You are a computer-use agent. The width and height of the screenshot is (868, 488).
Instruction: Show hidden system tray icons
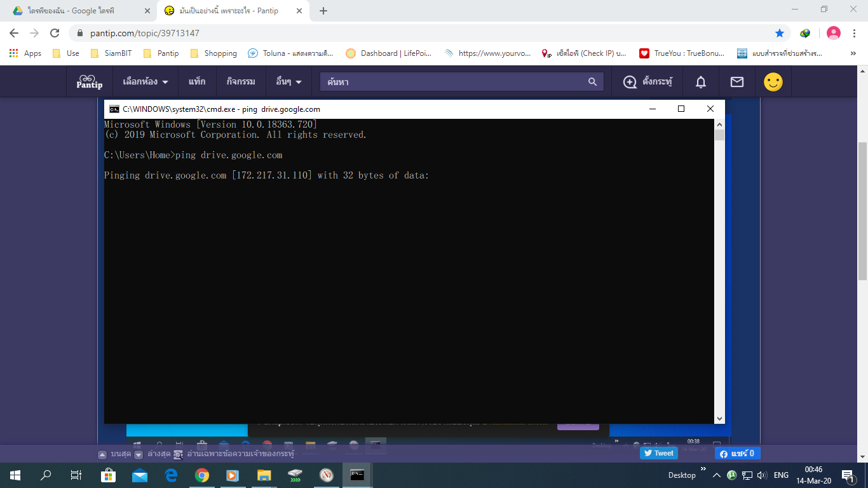pos(716,475)
